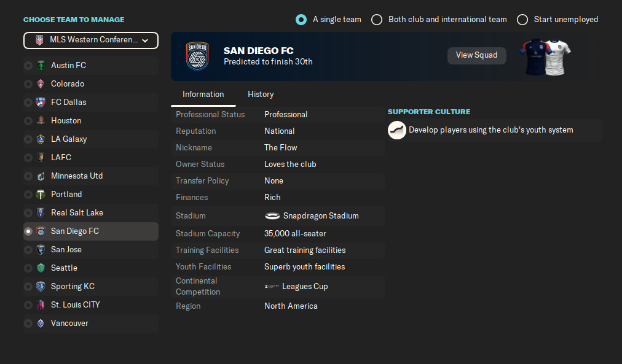Choose the Vancouver team row

point(91,323)
